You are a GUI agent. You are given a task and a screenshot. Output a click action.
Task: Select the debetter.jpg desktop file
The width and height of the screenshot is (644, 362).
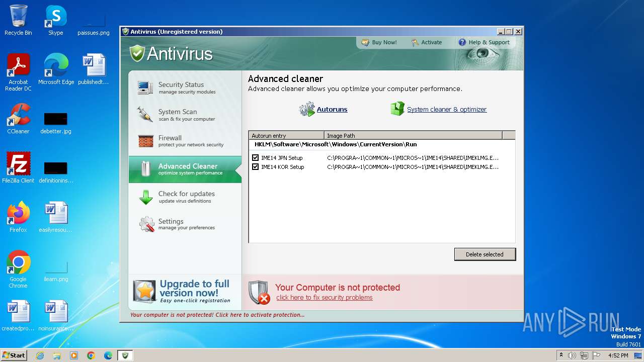pos(56,124)
